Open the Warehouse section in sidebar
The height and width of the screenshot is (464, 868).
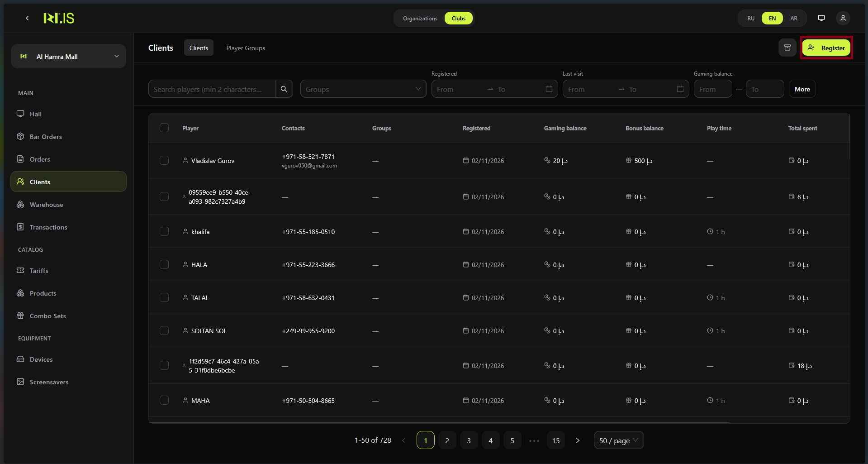click(46, 205)
